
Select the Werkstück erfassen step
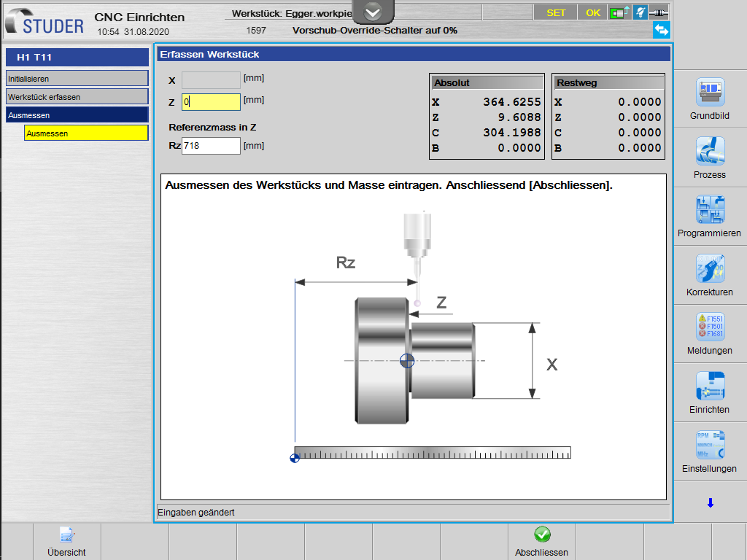tap(77, 97)
